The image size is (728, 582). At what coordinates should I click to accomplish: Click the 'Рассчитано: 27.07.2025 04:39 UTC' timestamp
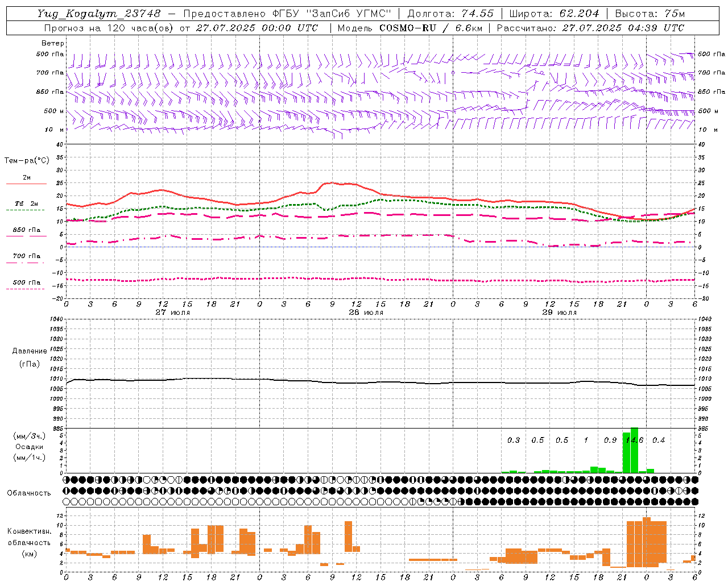click(590, 28)
